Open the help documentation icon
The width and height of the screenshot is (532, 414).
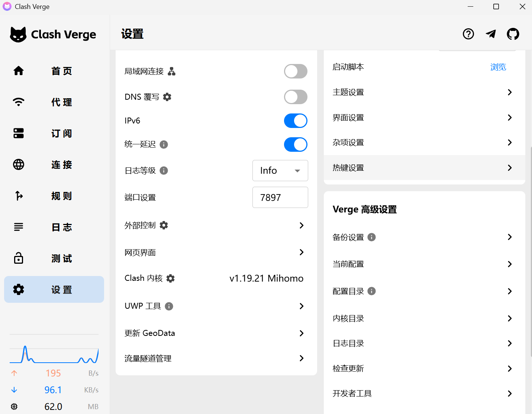(x=468, y=34)
